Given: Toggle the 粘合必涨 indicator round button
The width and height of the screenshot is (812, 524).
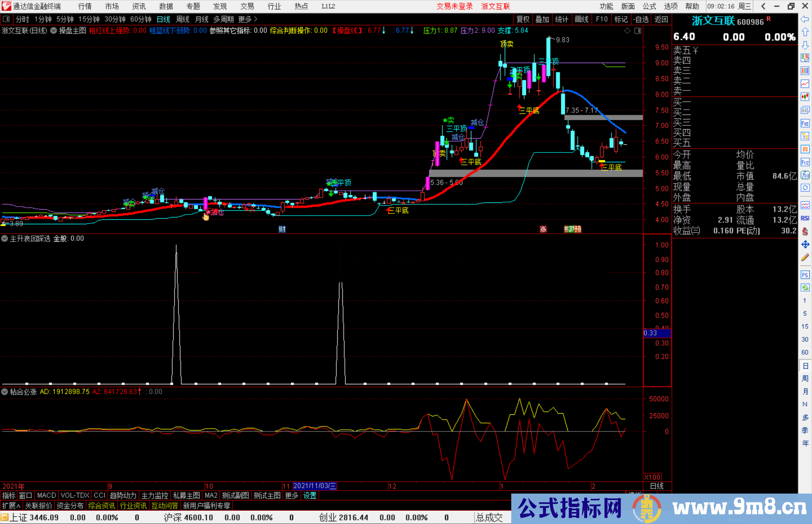Looking at the screenshot, I should coord(5,392).
